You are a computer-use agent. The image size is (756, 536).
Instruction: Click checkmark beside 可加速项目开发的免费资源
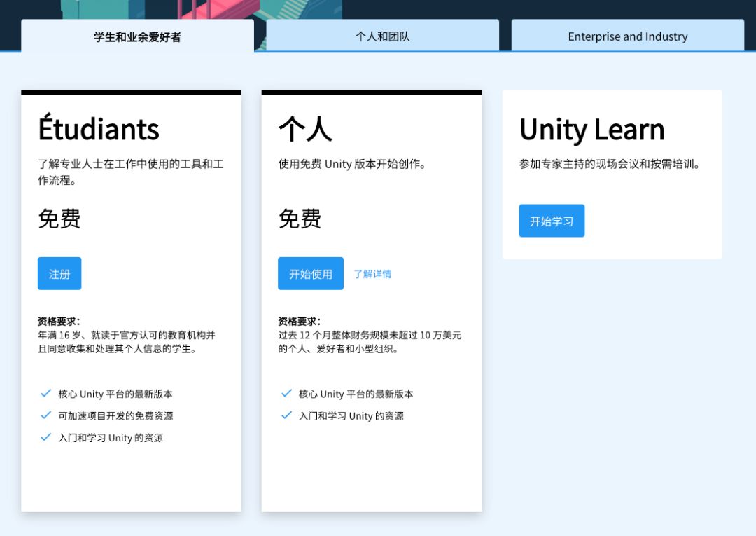click(45, 415)
